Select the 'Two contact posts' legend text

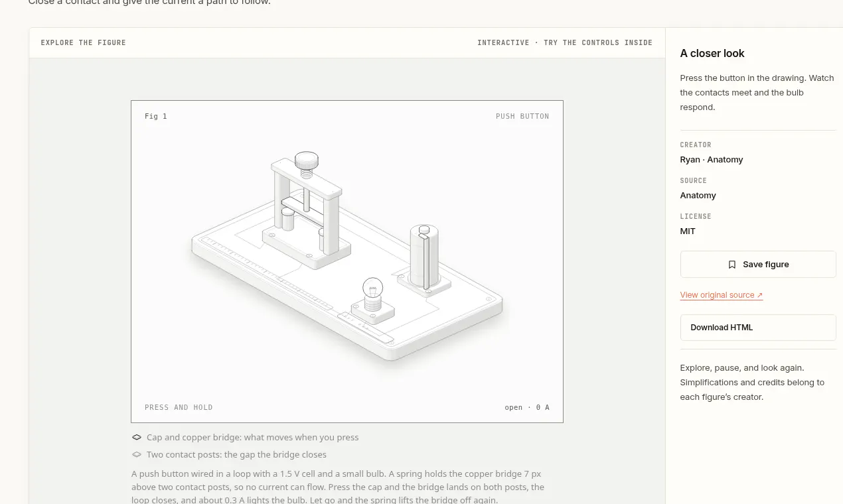236,454
